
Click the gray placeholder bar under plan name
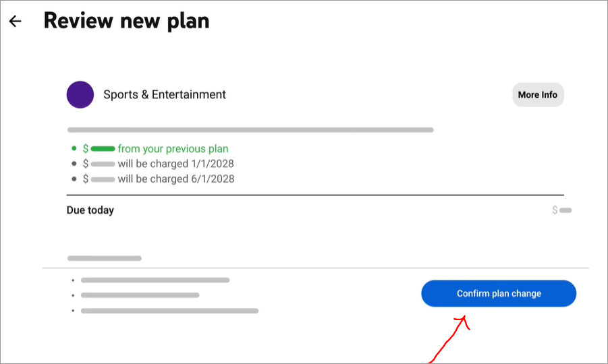tap(250, 130)
